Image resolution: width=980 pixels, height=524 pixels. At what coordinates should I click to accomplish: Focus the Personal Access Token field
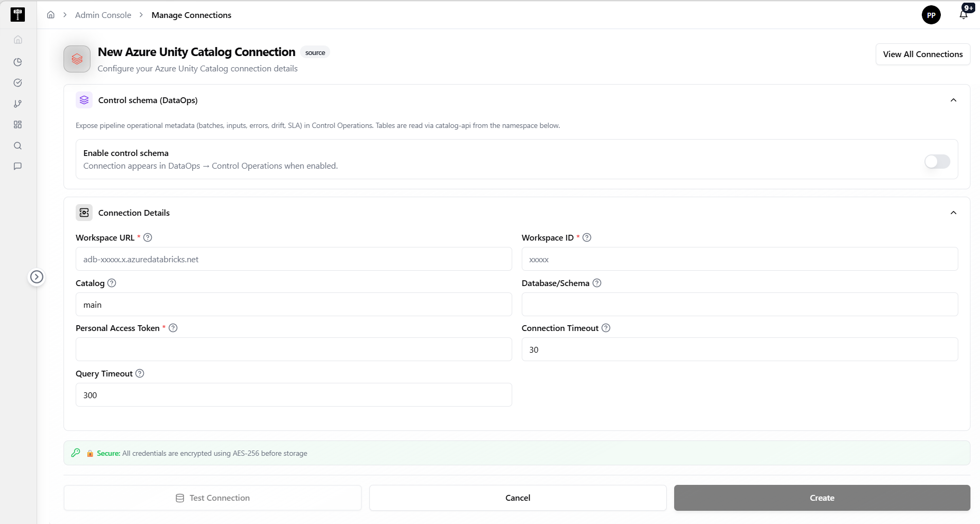pos(294,350)
